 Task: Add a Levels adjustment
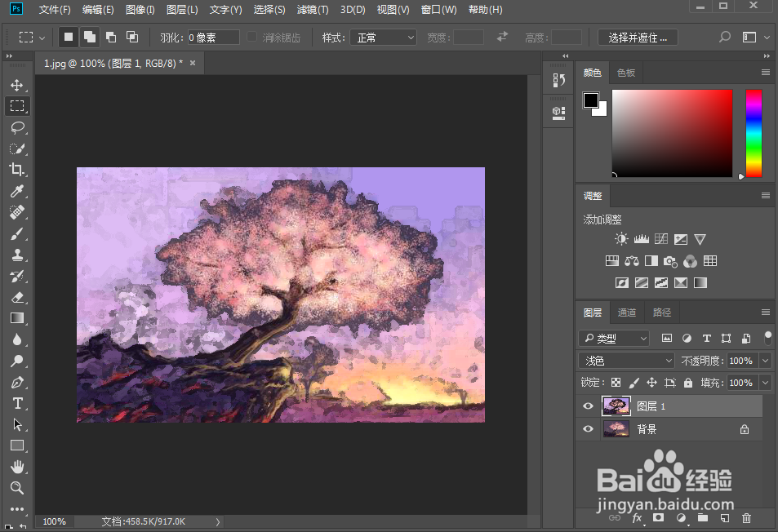641,239
